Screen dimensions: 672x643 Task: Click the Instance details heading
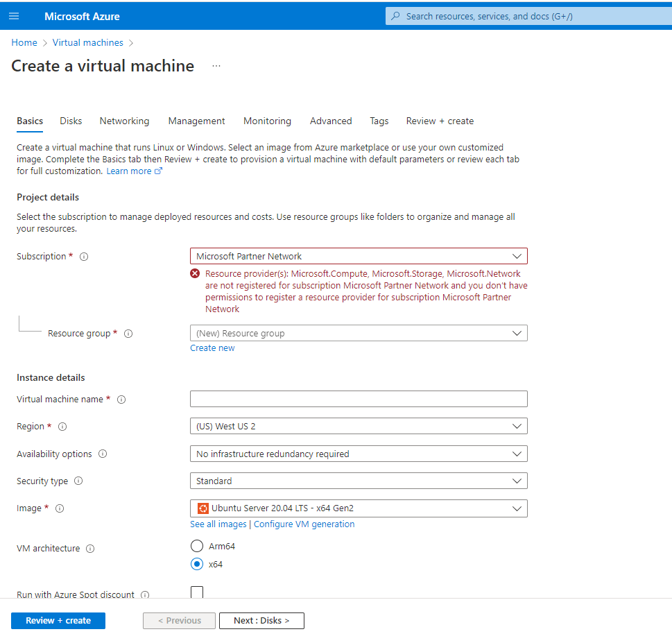[x=51, y=377]
